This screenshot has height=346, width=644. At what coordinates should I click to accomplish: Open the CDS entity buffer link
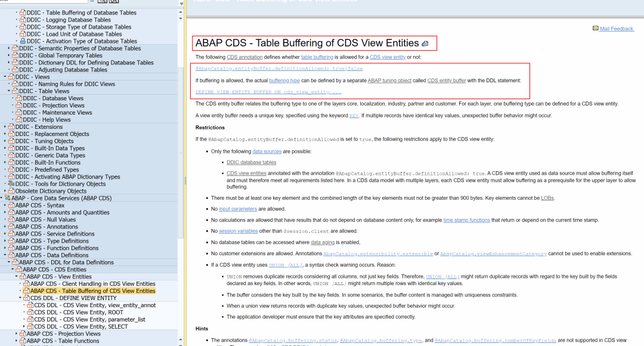(x=447, y=81)
